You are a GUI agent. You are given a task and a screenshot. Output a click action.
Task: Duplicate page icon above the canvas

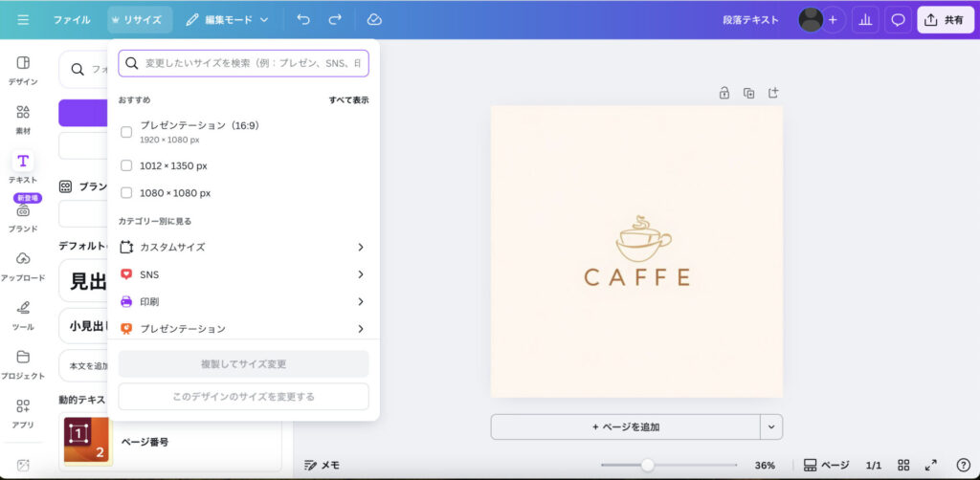tap(748, 93)
